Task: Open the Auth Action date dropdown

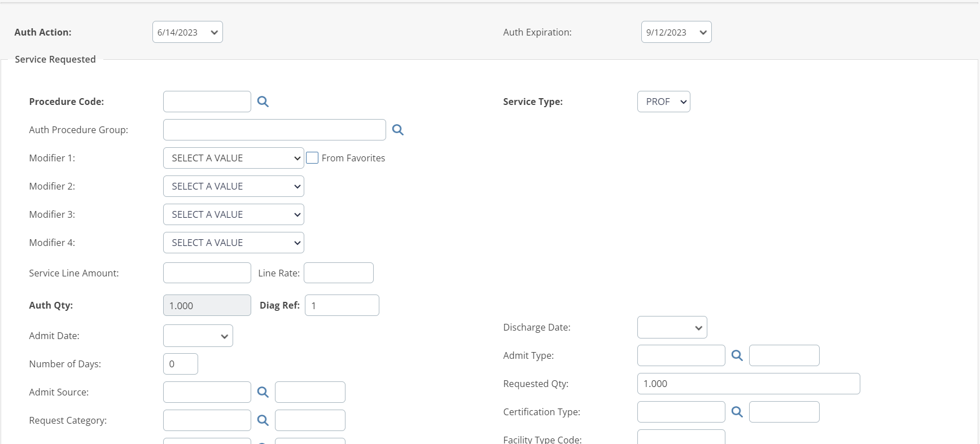Action: (x=187, y=32)
